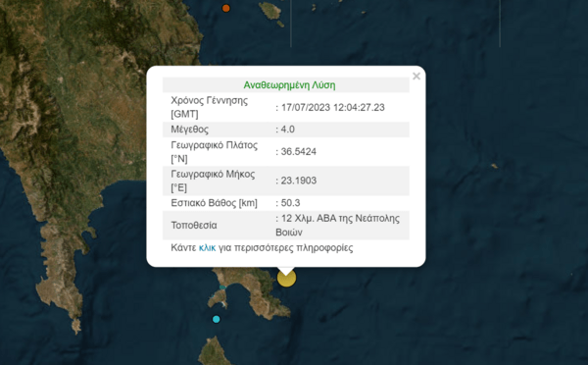Open the κλικ link for more information
The height and width of the screenshot is (365, 588).
tap(207, 248)
